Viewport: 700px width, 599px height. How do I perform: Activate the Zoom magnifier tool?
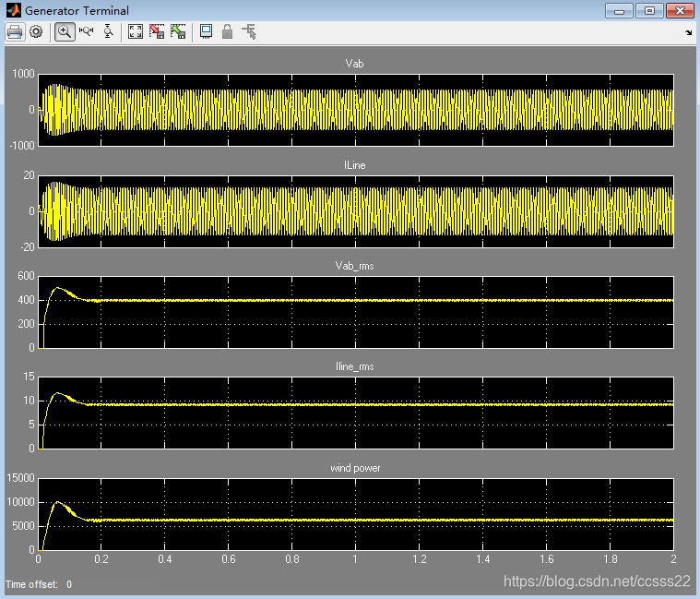(65, 31)
